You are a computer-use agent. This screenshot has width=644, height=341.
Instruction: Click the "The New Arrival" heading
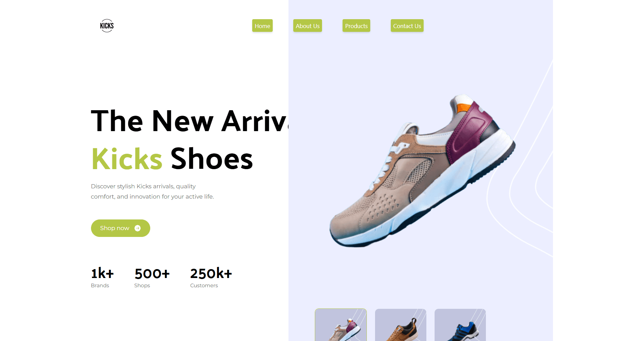pos(190,121)
